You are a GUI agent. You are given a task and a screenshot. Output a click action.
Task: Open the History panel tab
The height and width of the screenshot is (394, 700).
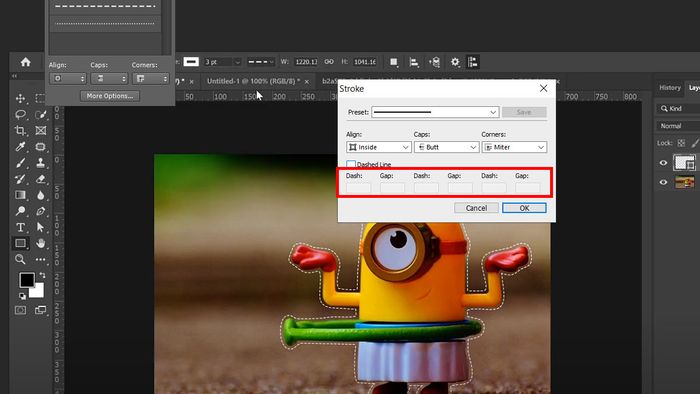pyautogui.click(x=670, y=88)
